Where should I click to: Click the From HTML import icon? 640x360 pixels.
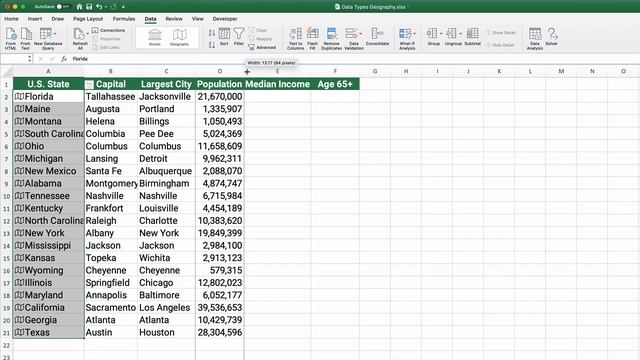coord(11,38)
